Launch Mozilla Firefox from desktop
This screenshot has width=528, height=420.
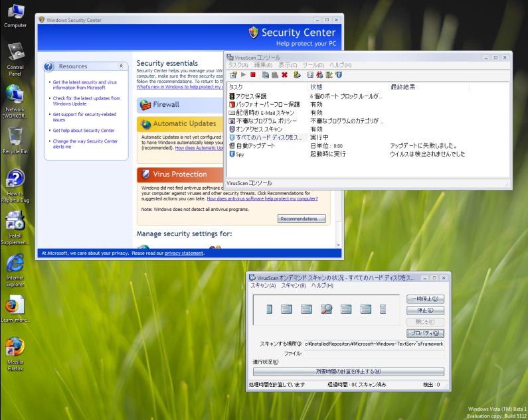click(x=15, y=354)
